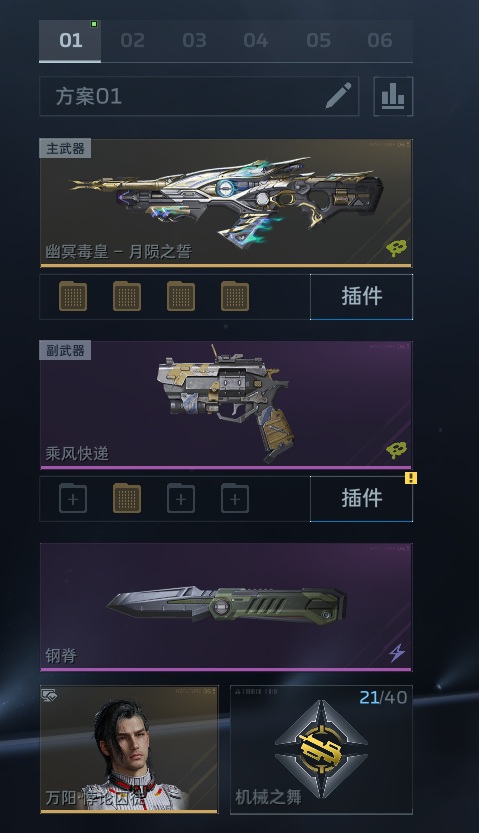Open the 机械之舞 21/40 emblem card
Image resolution: width=479 pixels, height=833 pixels.
click(x=321, y=749)
